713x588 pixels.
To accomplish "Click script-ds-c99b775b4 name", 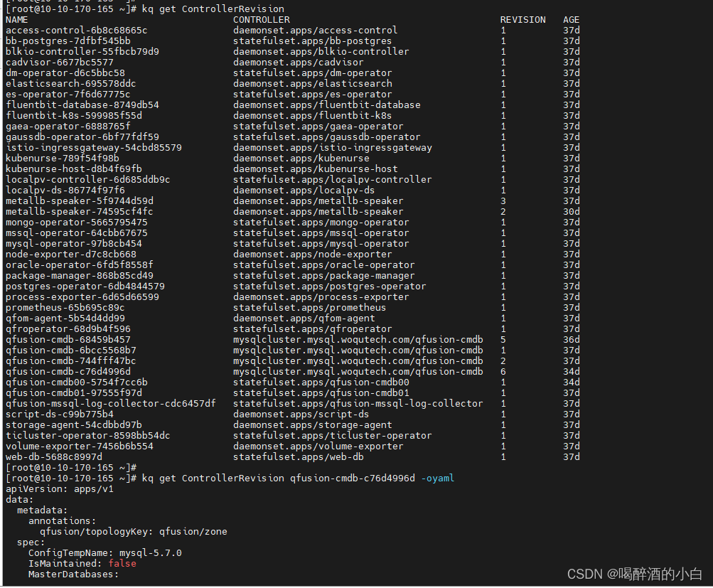I will point(60,415).
